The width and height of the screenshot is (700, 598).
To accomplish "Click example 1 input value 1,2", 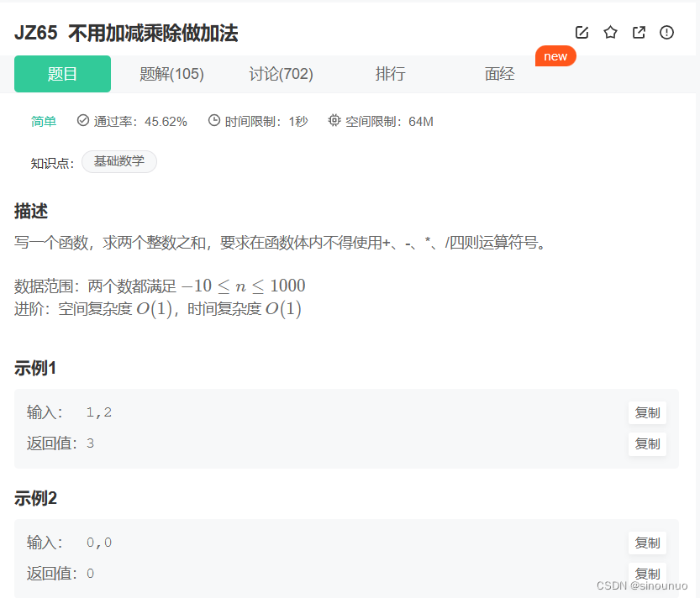I will [x=98, y=412].
